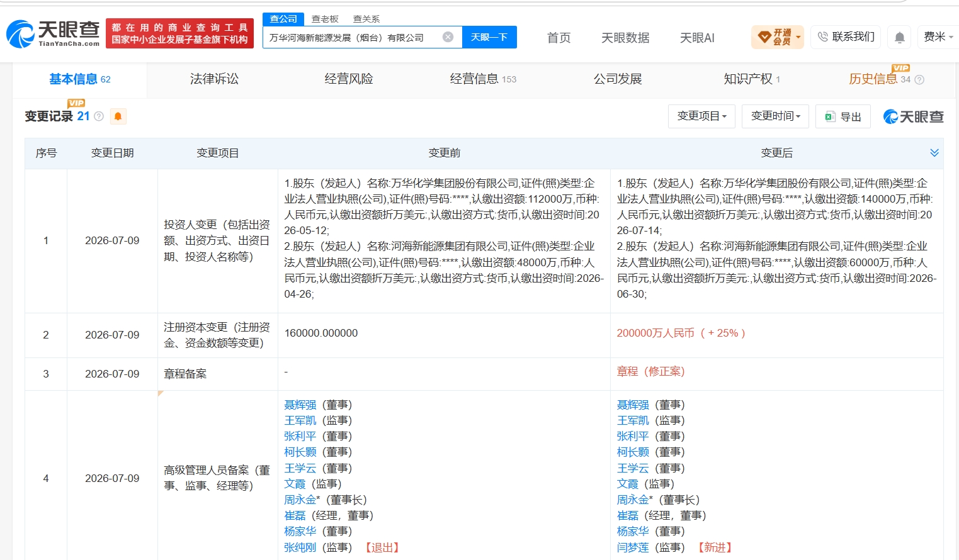Export the change records with 导出

(843, 116)
